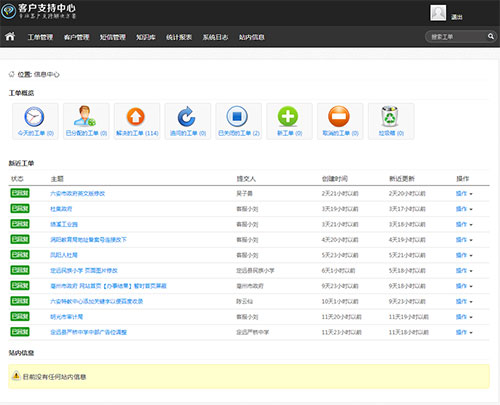Image resolution: width=500 pixels, height=405 pixels.
Task: Expand 操作 dropdown for 杜集政府 row
Action: click(x=464, y=209)
